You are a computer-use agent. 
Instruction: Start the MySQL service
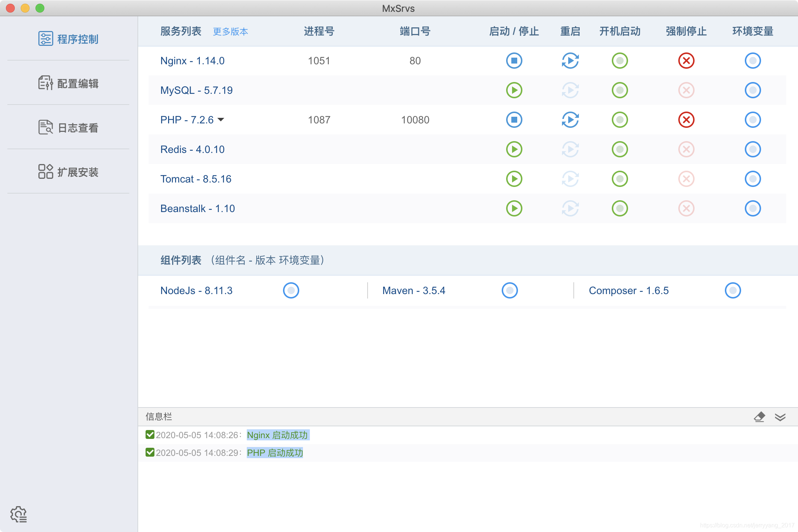[x=514, y=90]
